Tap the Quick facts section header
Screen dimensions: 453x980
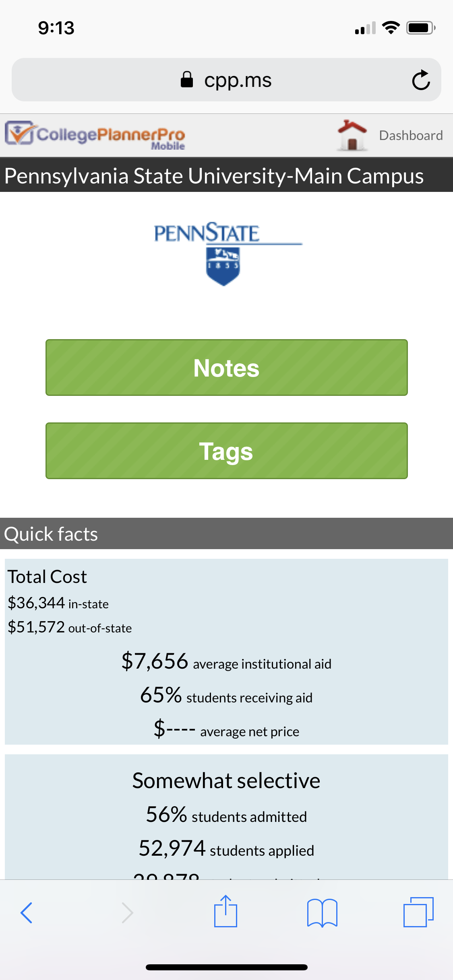click(x=226, y=533)
